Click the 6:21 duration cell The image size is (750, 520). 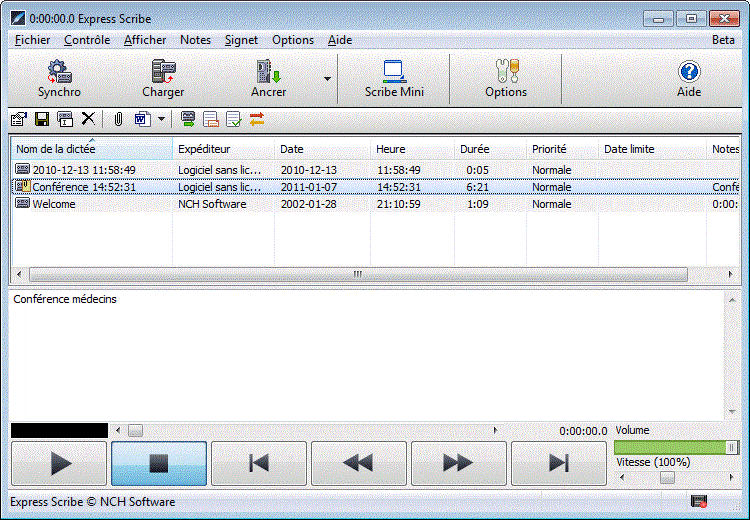[x=477, y=187]
